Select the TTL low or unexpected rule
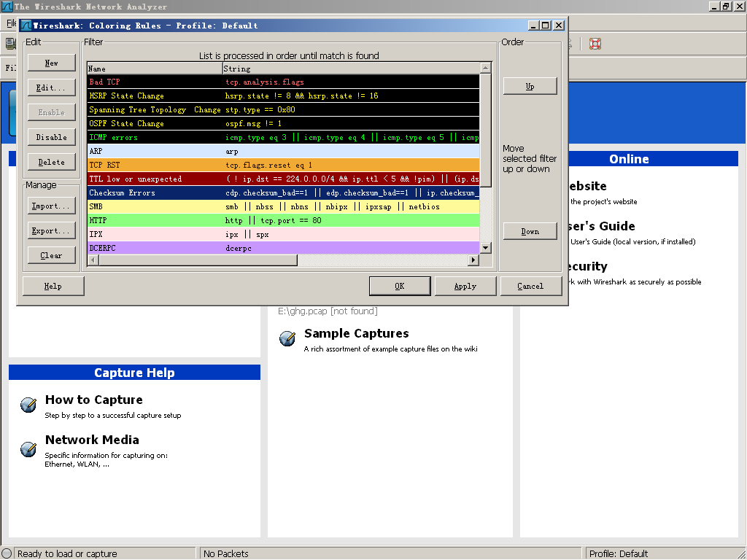The width and height of the screenshot is (747, 560). pos(284,179)
